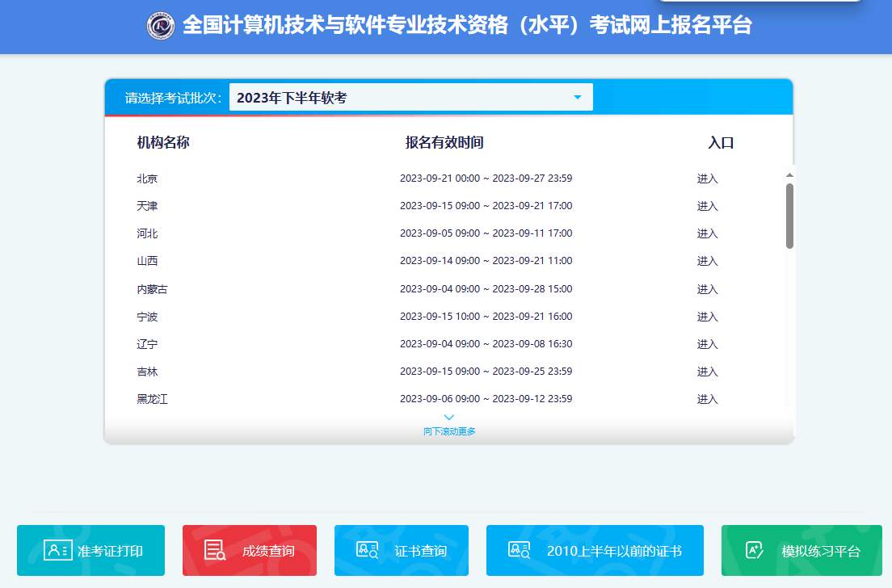Click the 证书查询 button
Screen dimensions: 892x588
pyautogui.click(x=401, y=550)
